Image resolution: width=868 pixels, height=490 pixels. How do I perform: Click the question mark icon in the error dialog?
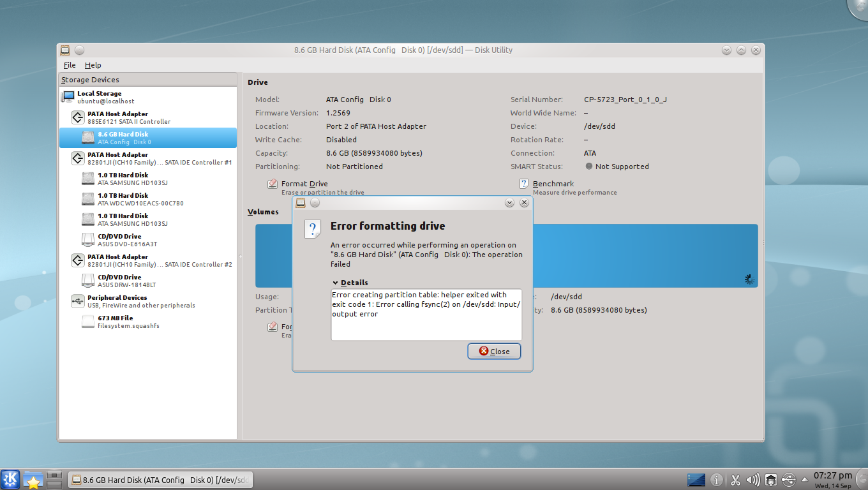[313, 229]
